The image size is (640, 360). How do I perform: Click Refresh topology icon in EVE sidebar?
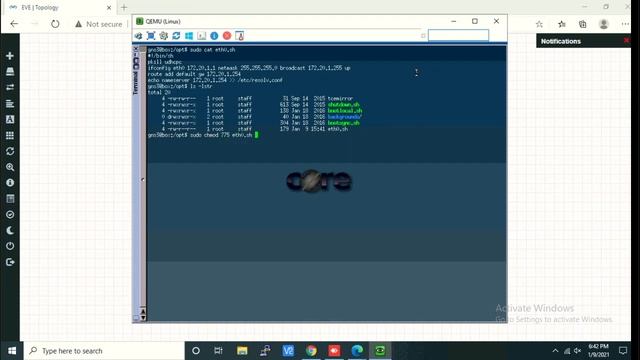coord(10,151)
